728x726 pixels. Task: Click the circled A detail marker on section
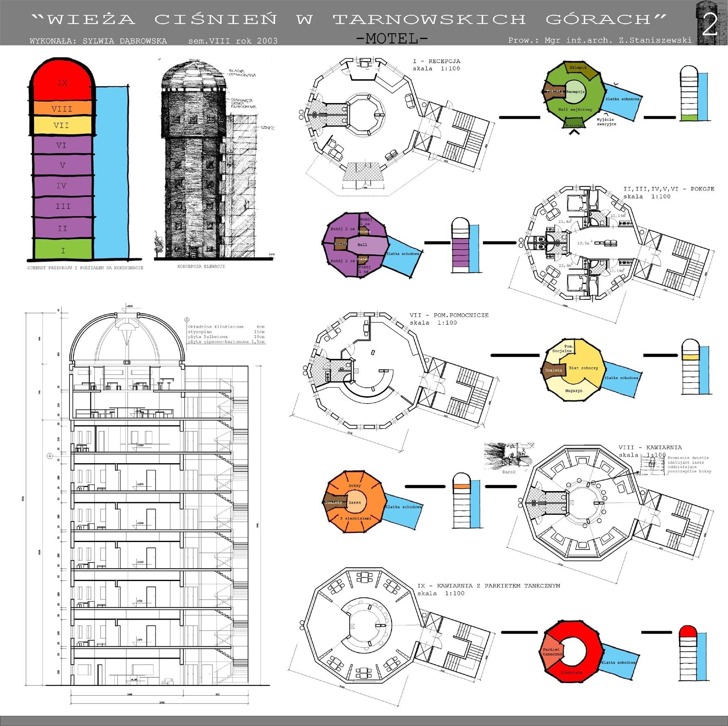pyautogui.click(x=50, y=456)
